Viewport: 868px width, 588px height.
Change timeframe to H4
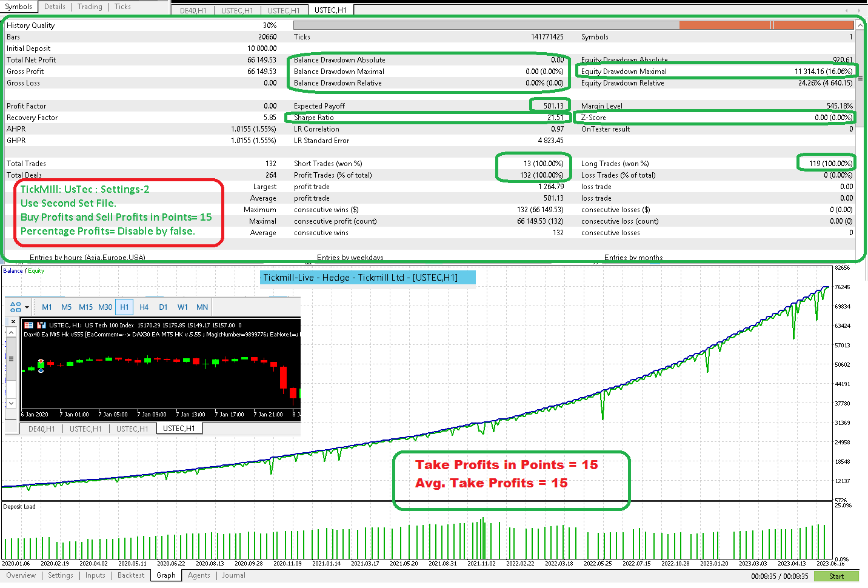click(x=144, y=307)
